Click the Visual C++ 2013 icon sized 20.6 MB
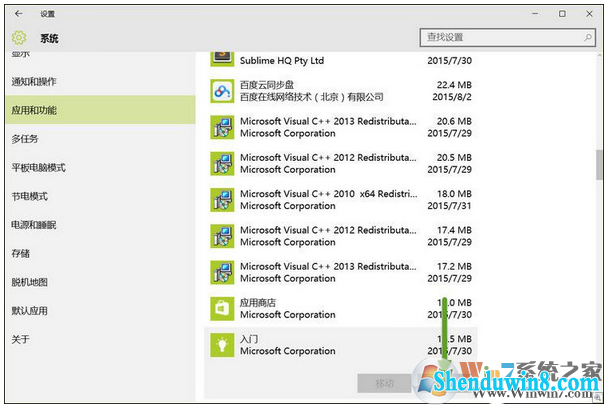 (x=222, y=127)
